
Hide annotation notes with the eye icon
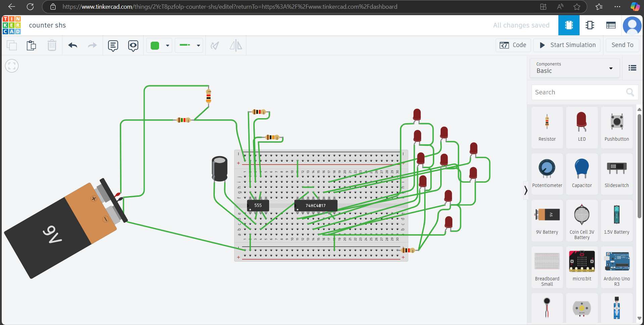133,45
